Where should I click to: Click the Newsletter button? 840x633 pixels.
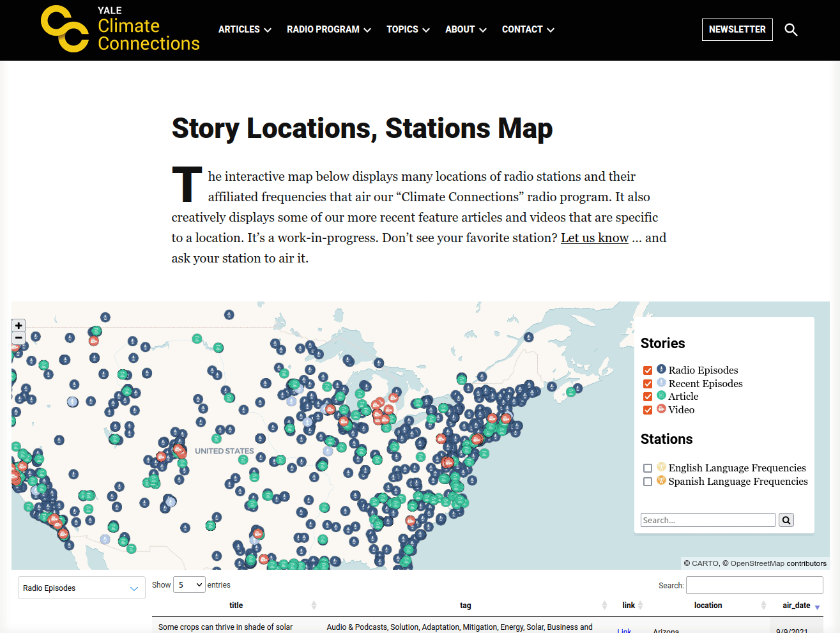[737, 30]
